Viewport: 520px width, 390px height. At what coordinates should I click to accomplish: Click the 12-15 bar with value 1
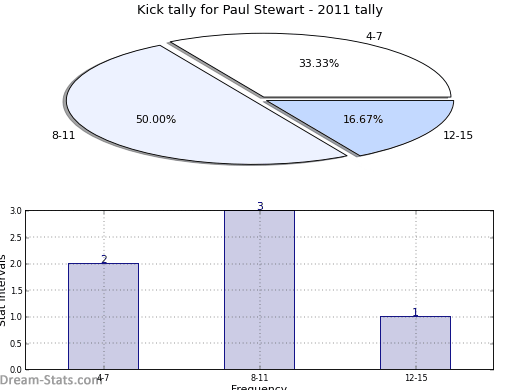(415, 343)
